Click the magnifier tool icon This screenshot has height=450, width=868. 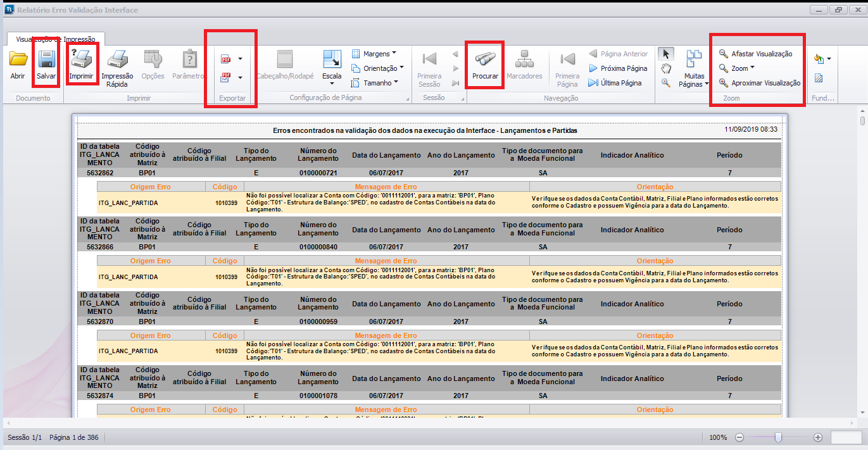coord(665,83)
